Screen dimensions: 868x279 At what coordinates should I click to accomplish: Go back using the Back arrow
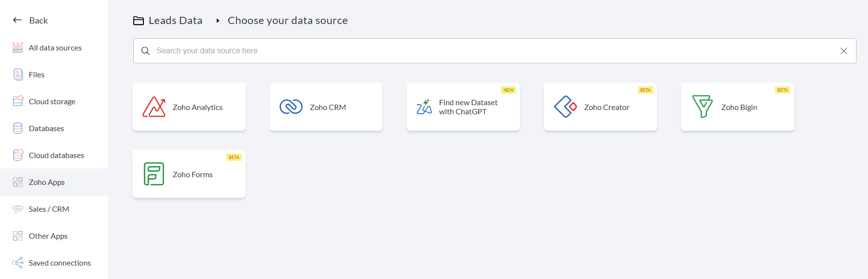(18, 20)
